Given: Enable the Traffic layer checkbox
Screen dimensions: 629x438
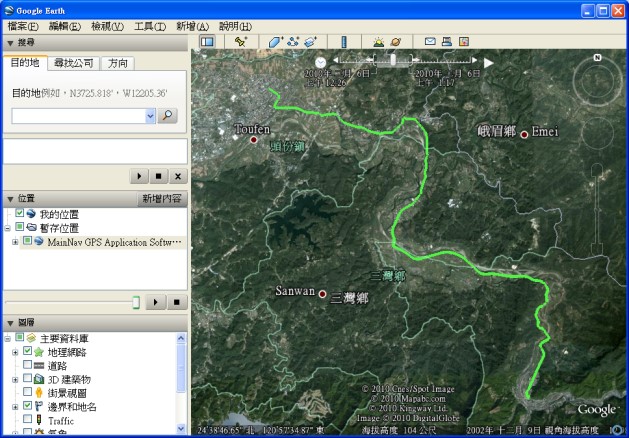Looking at the screenshot, I should 27,419.
